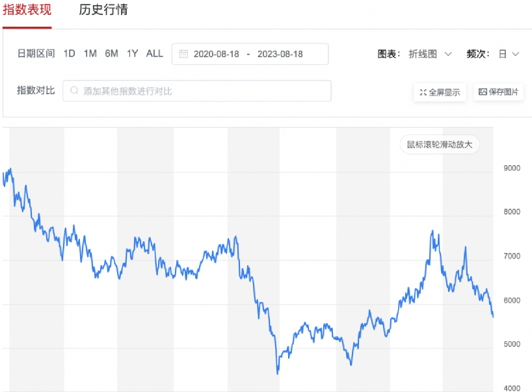Click the 全屏显示 fullscreen button
532x392 pixels.
pyautogui.click(x=440, y=92)
